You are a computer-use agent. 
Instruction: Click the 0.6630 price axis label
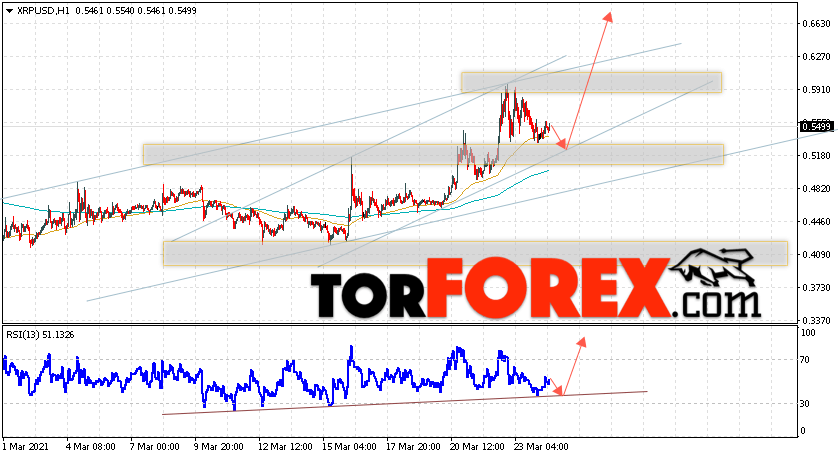[817, 24]
